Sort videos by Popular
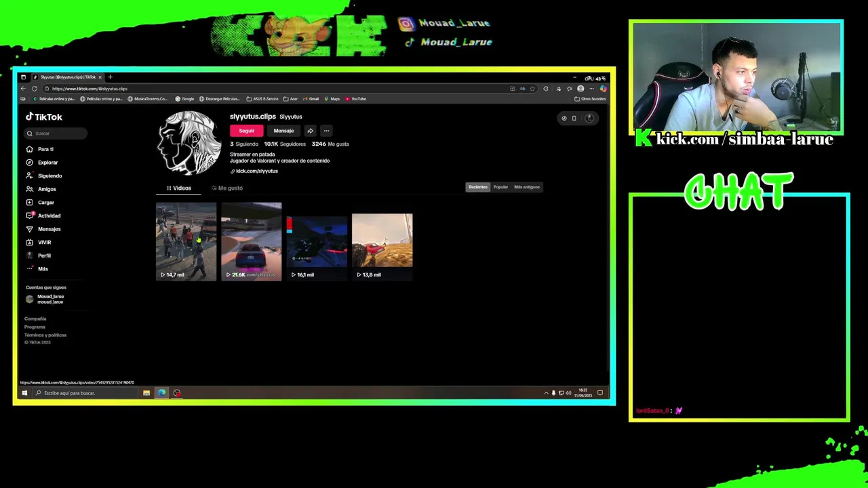 (500, 187)
